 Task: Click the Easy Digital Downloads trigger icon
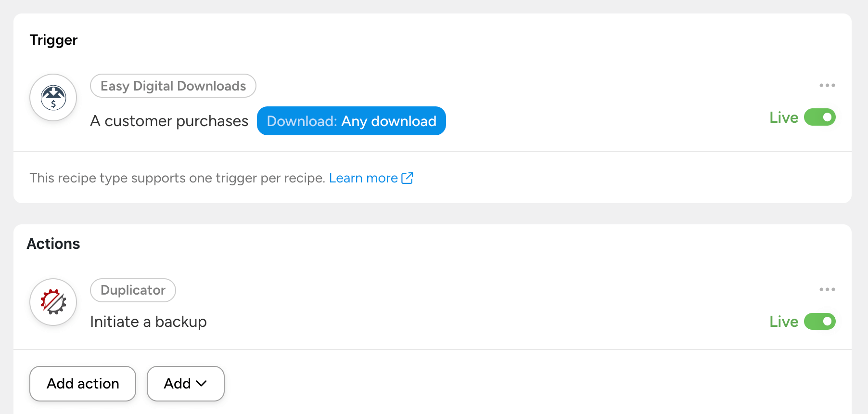[53, 98]
